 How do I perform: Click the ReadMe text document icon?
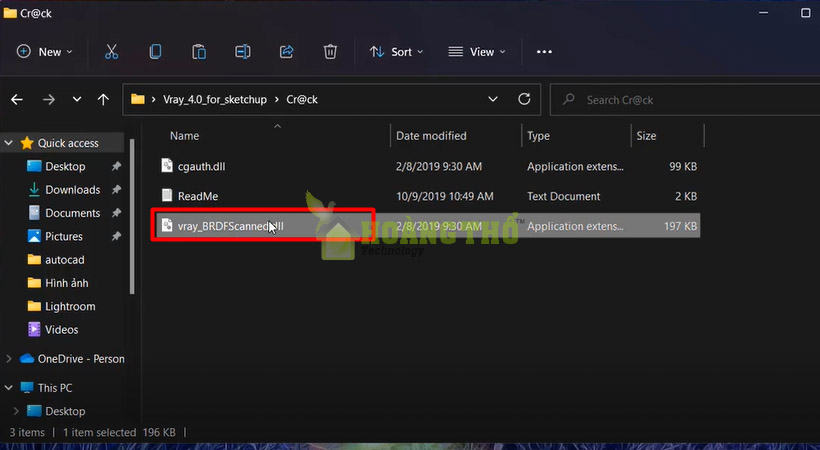pyautogui.click(x=167, y=196)
